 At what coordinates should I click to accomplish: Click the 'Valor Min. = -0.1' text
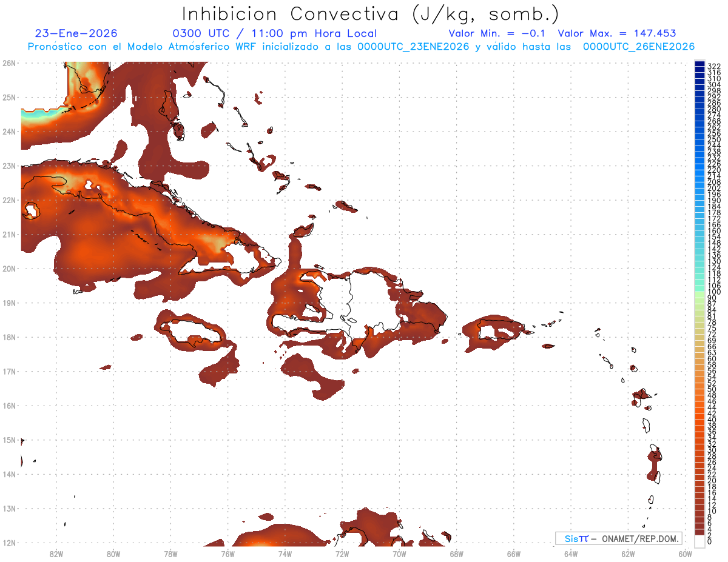[497, 33]
